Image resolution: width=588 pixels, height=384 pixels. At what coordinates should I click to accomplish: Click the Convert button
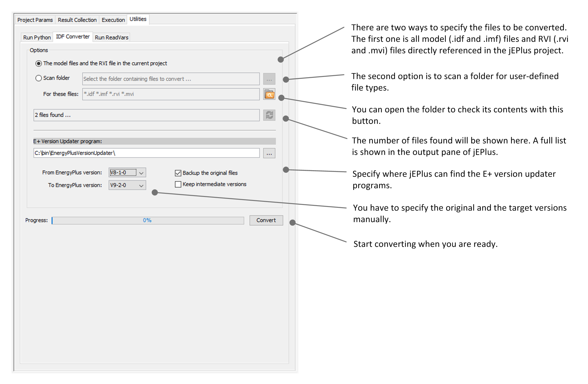(x=266, y=220)
